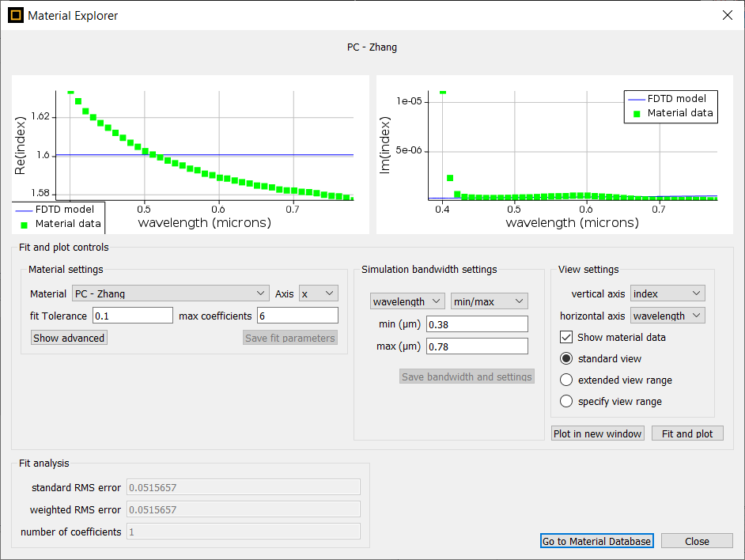Viewport: 745px width, 560px height.
Task: Go to Material Database
Action: coord(597,541)
